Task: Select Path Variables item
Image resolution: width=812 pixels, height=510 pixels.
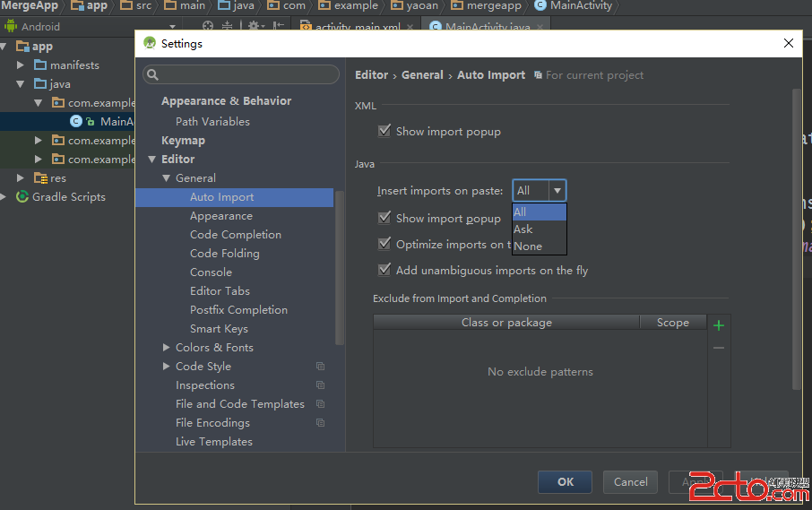Action: point(212,122)
